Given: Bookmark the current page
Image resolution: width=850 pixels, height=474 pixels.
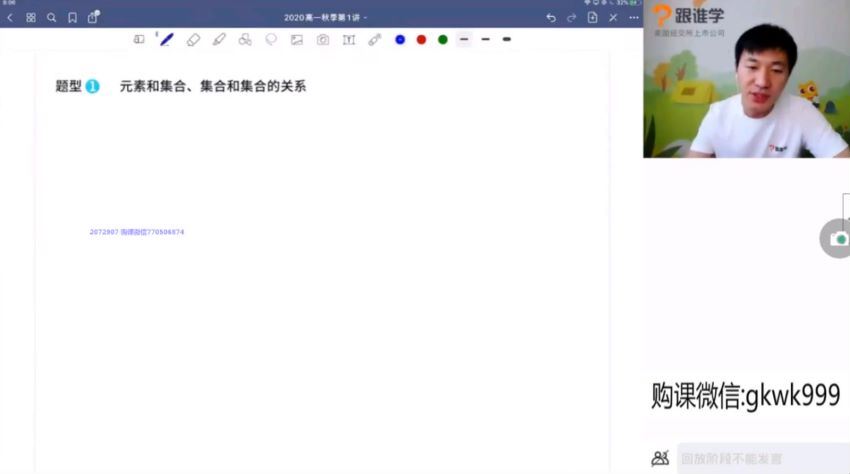Looking at the screenshot, I should (x=72, y=18).
